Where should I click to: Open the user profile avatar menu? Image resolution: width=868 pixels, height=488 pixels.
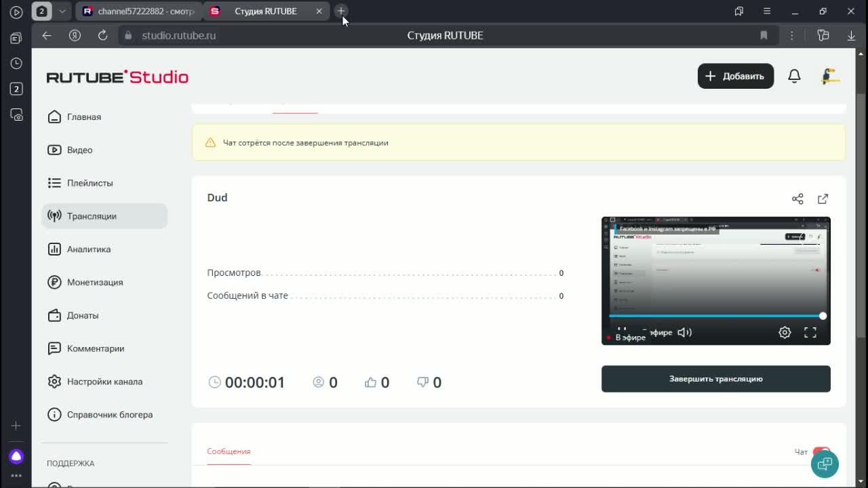(830, 76)
